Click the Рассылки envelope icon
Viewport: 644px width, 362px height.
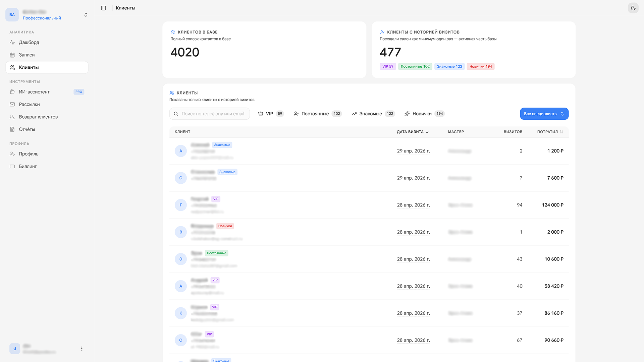12,104
